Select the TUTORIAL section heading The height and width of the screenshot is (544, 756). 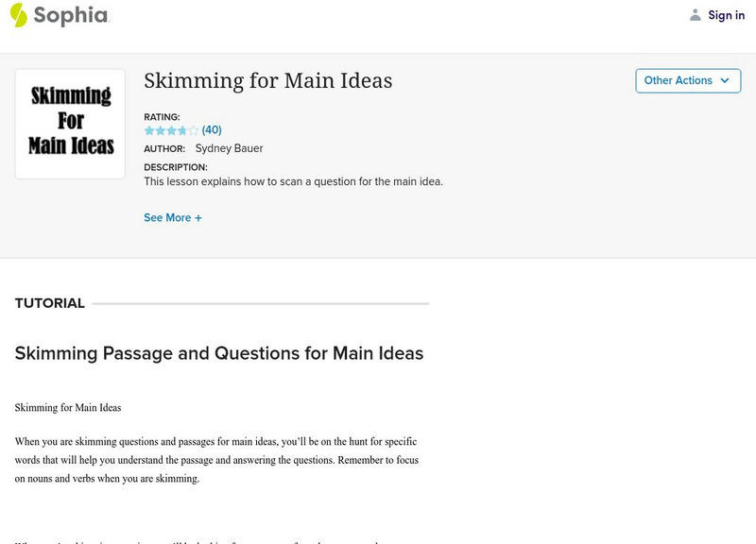pos(50,303)
